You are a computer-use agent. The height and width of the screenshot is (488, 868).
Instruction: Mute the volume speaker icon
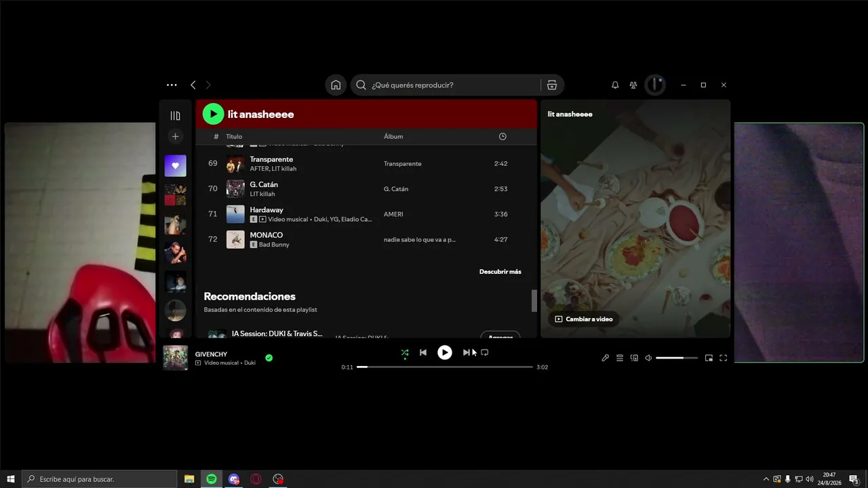tap(648, 358)
